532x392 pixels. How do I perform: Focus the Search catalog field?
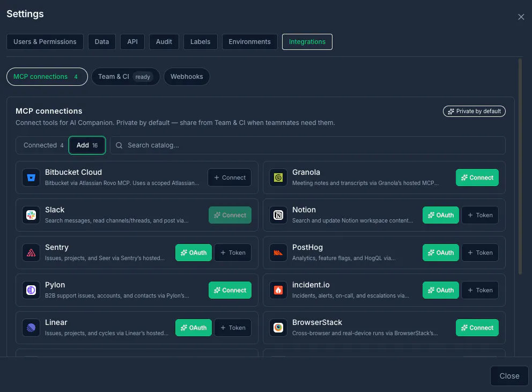tap(308, 145)
